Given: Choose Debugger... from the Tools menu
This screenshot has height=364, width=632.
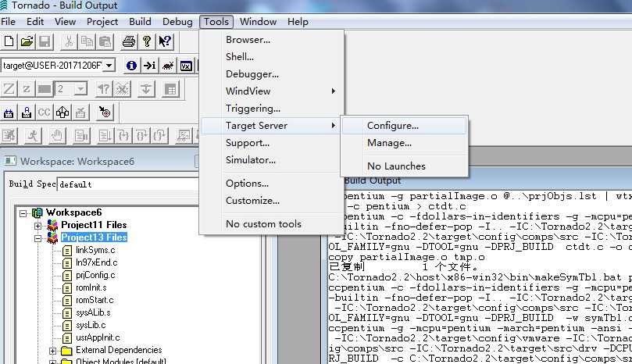Looking at the screenshot, I should 271,74.
